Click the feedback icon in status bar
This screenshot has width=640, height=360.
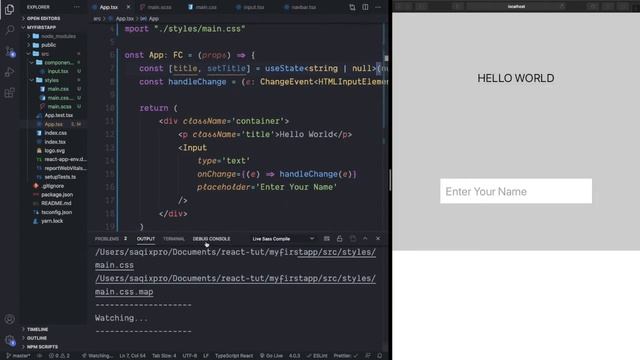click(368, 356)
